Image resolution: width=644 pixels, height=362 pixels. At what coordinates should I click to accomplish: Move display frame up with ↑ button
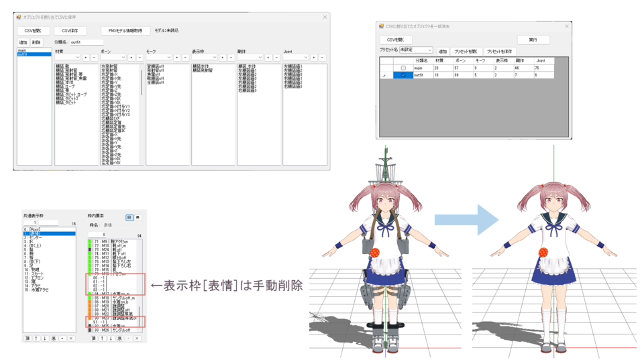point(36,339)
